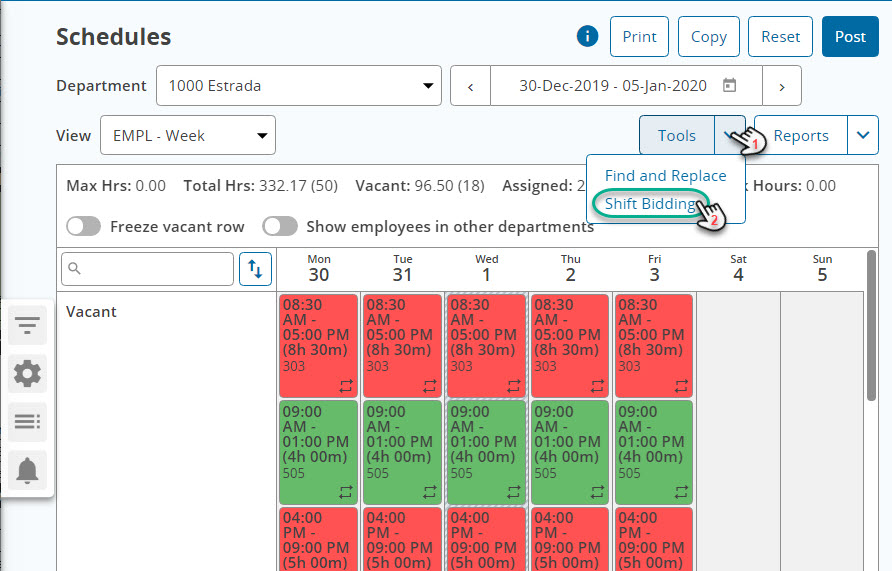892x571 pixels.
Task: Select Find and Replace menu item
Action: tap(666, 176)
